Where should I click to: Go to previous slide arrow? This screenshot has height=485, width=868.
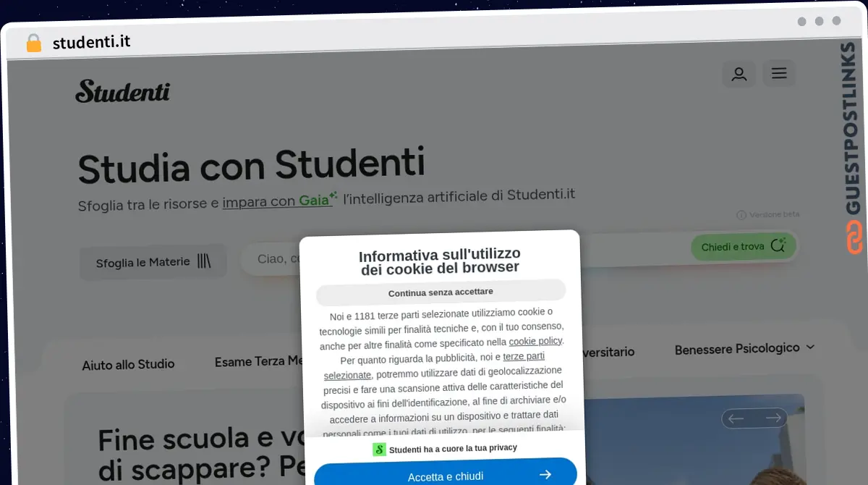(736, 418)
